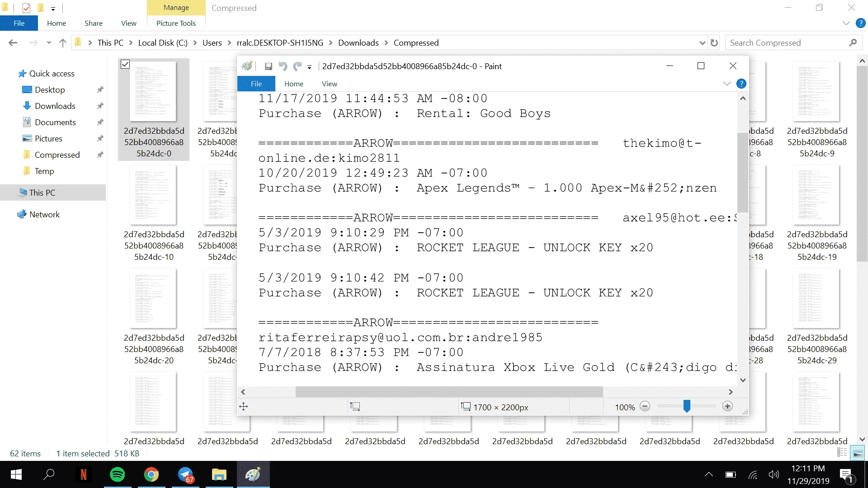The image size is (868, 488).
Task: Switch to large icons view in Explorer
Action: (858, 453)
